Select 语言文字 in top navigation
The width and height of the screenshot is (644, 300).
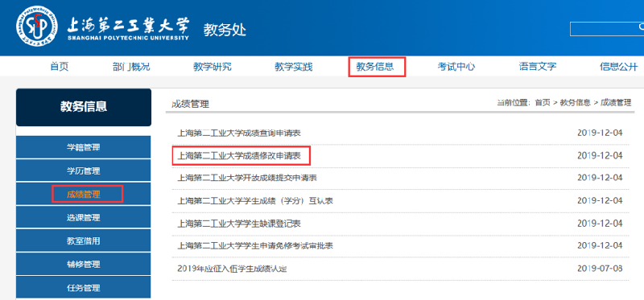tap(538, 67)
